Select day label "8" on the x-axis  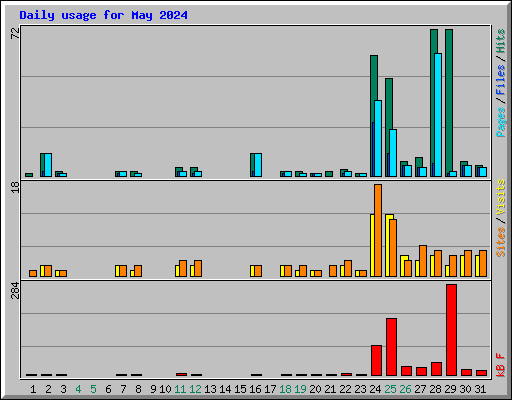pyautogui.click(x=138, y=389)
